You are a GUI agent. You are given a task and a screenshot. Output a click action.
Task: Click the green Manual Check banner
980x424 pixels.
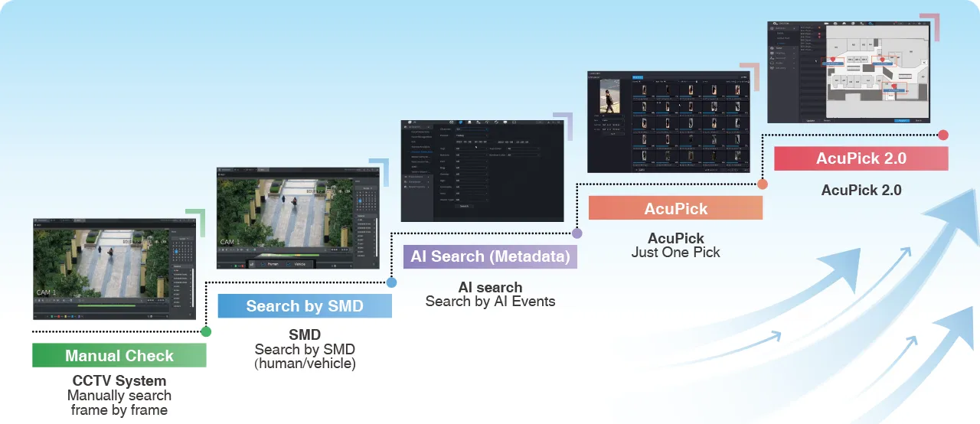pyautogui.click(x=119, y=355)
